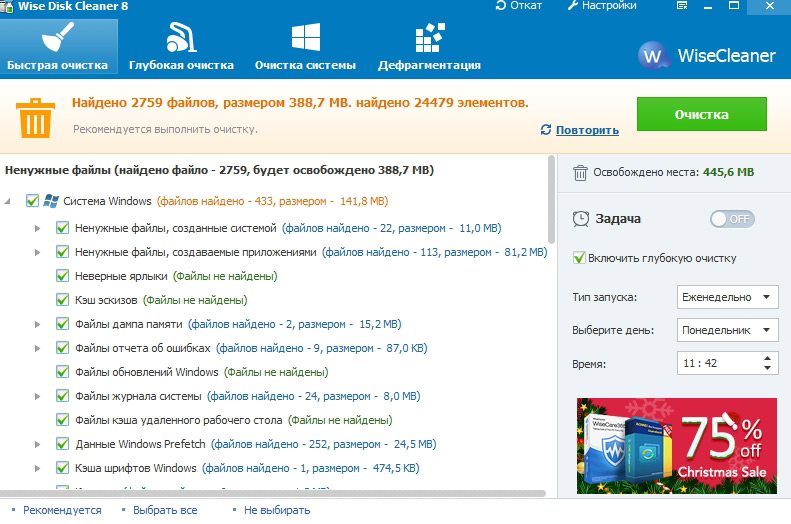This screenshot has width=791, height=524.
Task: Open the Быстрая очистка tab
Action: pos(59,46)
